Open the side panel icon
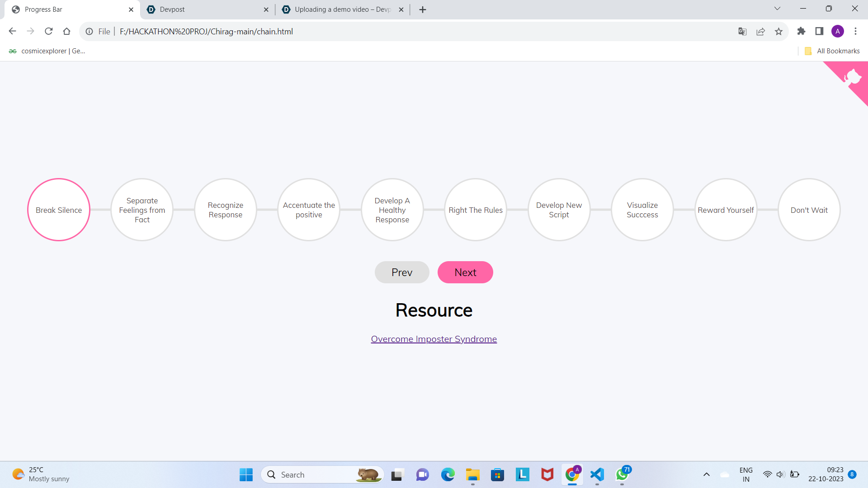 (x=819, y=31)
